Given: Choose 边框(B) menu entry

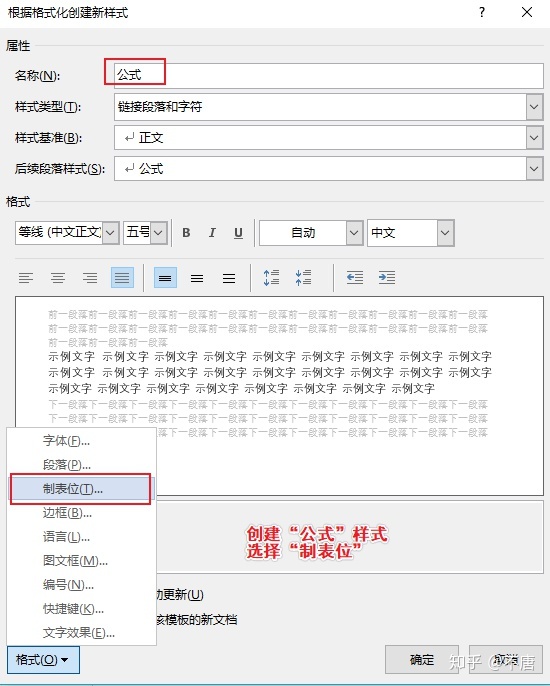Looking at the screenshot, I should click(81, 513).
